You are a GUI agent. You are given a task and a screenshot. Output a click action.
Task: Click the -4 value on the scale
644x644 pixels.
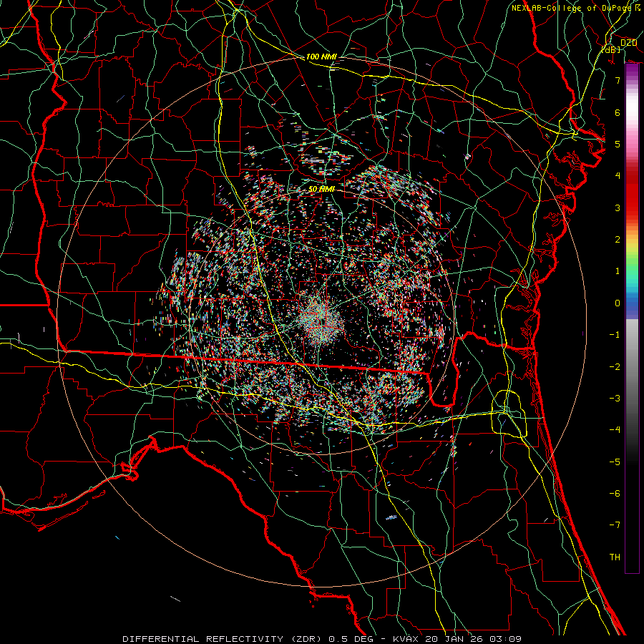click(x=615, y=430)
